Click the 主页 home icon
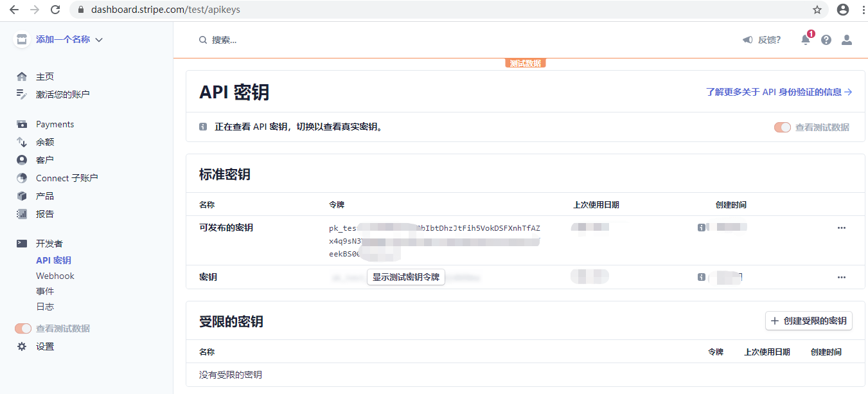 (x=22, y=76)
